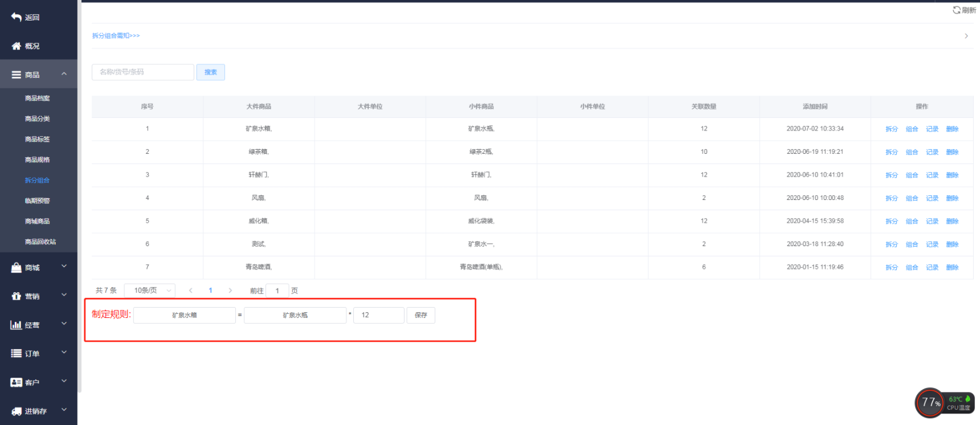This screenshot has width=980, height=425.
Task: Click the 刷新 refresh icon
Action: (x=957, y=10)
